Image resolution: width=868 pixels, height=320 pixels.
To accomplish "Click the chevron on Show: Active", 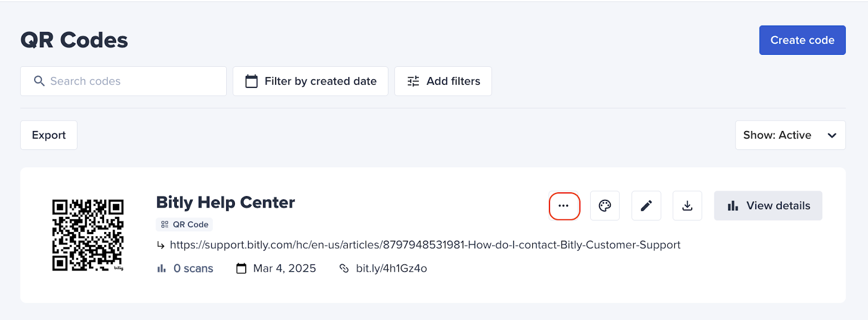I will tap(832, 135).
